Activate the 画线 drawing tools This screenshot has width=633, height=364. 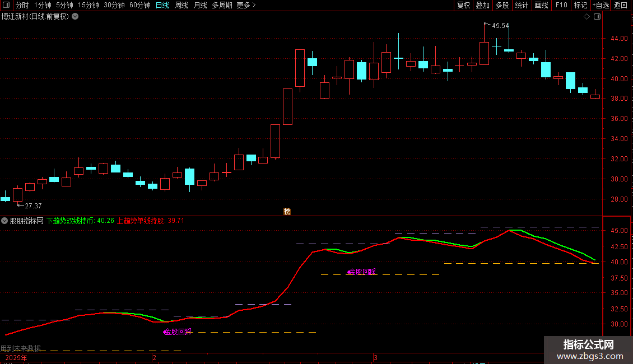coord(541,5)
